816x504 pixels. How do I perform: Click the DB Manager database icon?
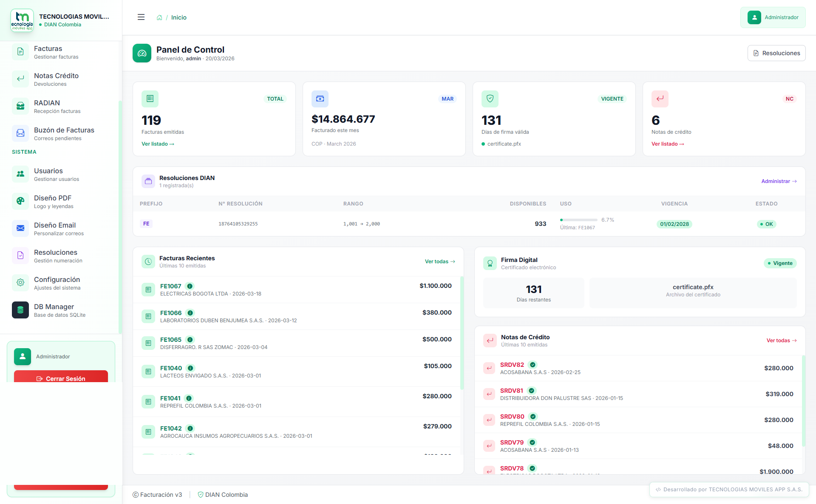coord(20,310)
